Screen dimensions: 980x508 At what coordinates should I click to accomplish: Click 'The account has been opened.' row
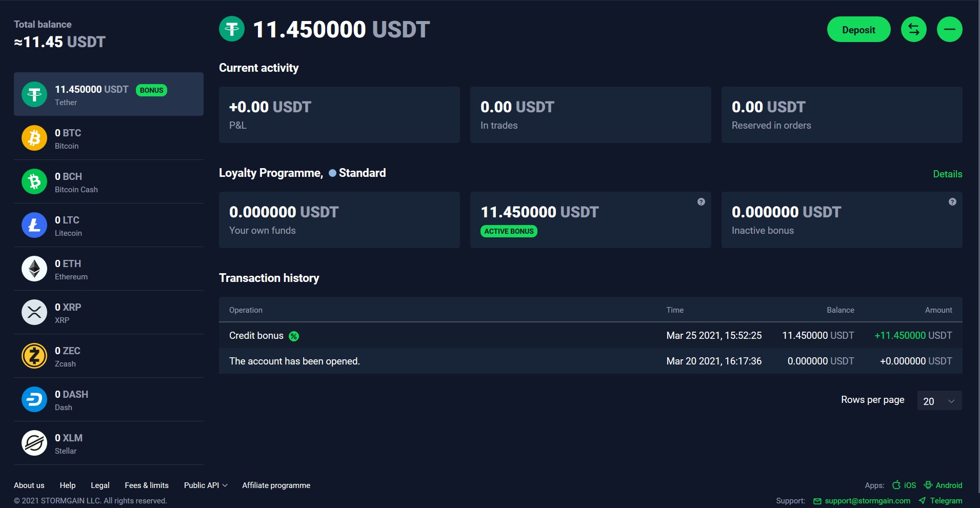pyautogui.click(x=591, y=361)
